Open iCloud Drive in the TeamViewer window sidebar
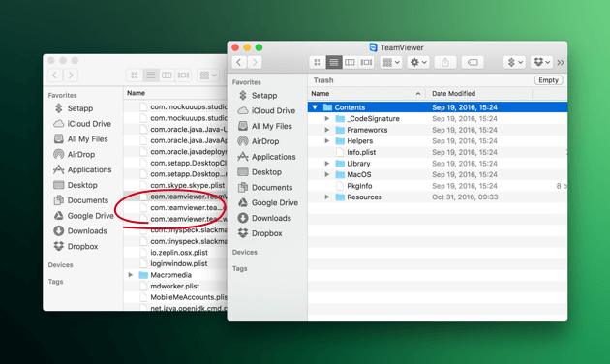The height and width of the screenshot is (364, 610). coord(266,110)
